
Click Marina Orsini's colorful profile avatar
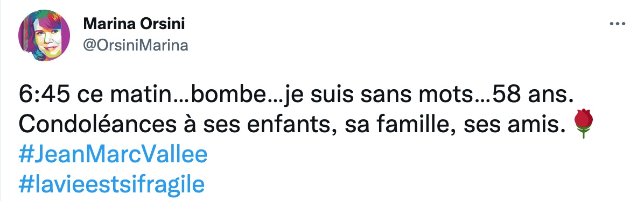click(x=44, y=35)
